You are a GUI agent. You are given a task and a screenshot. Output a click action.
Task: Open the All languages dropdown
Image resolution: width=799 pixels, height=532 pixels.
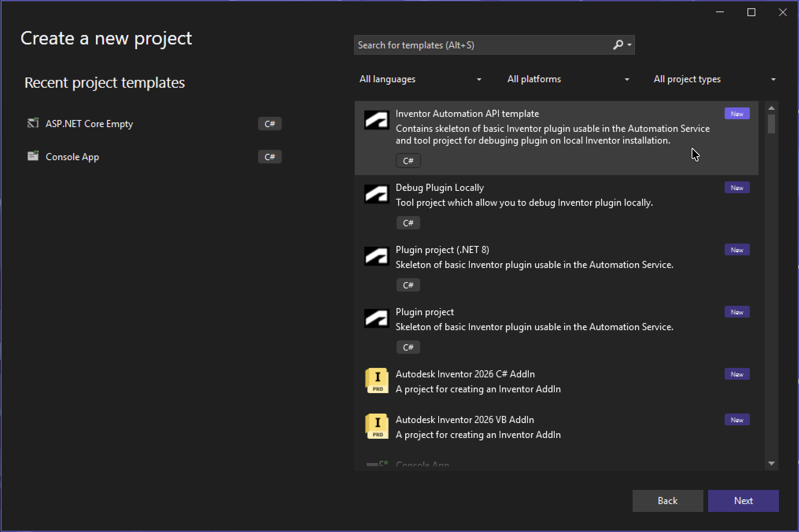coord(420,79)
